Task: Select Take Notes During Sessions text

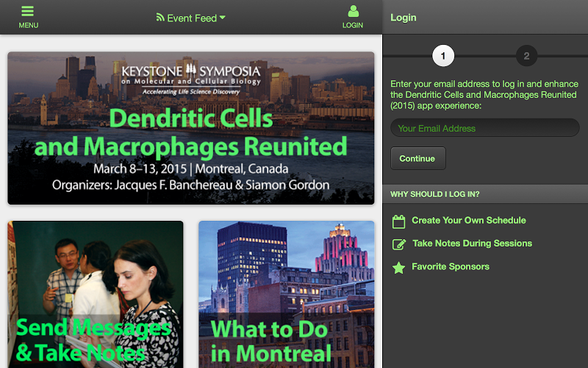Action: 472,244
